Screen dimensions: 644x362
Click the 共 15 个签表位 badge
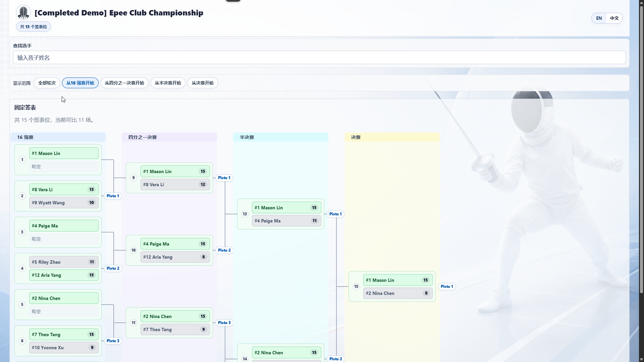34,27
